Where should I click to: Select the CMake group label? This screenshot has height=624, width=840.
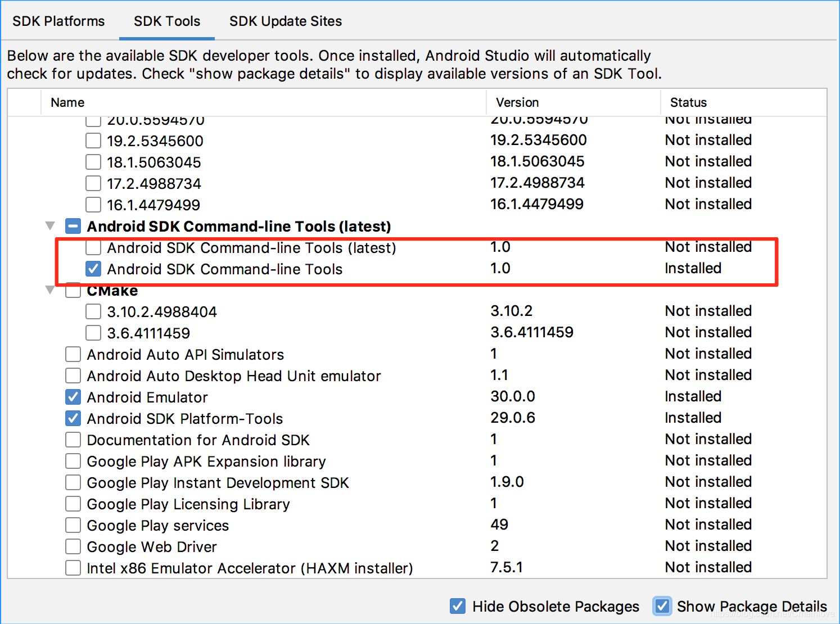click(112, 291)
